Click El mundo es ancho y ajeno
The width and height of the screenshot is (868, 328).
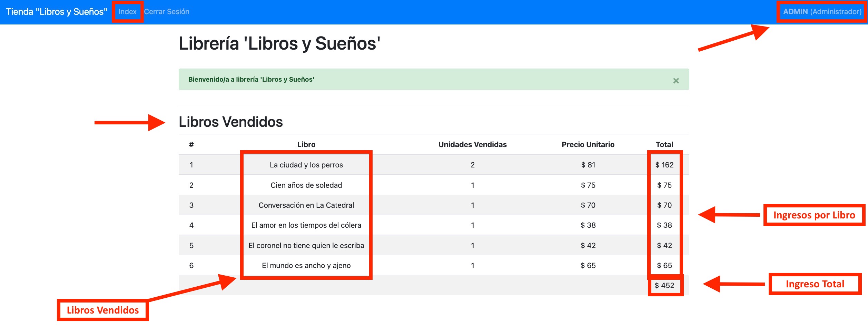(x=306, y=265)
